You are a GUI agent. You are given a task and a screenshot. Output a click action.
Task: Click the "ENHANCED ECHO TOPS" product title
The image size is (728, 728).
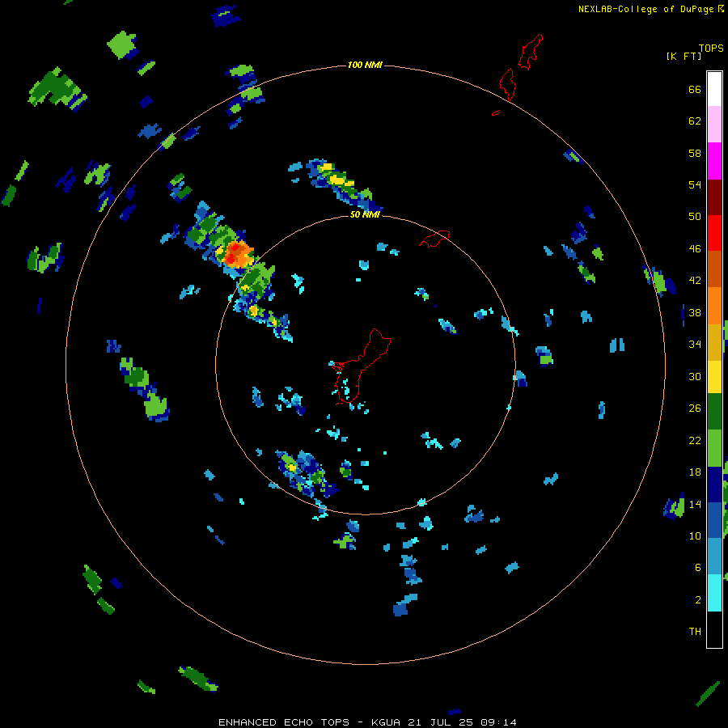tap(284, 722)
